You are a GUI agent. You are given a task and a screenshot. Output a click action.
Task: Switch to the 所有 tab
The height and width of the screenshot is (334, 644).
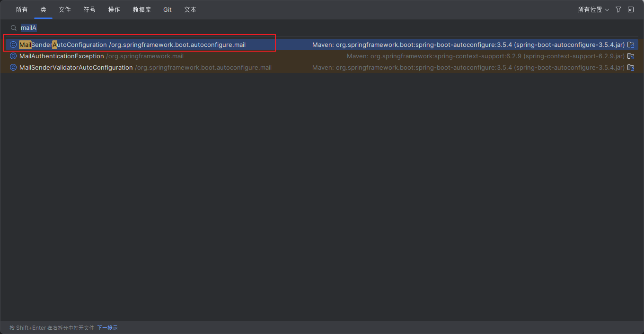22,9
